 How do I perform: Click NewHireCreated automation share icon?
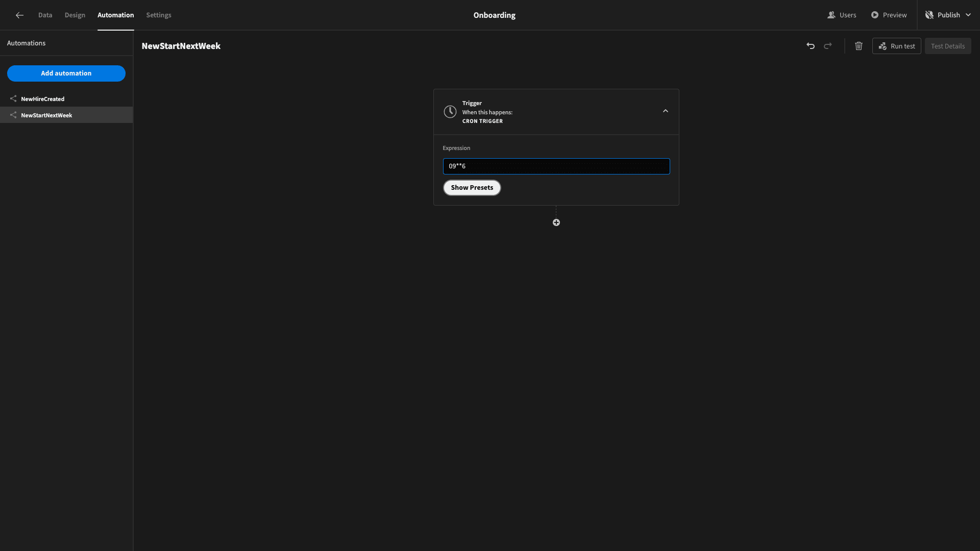13,99
